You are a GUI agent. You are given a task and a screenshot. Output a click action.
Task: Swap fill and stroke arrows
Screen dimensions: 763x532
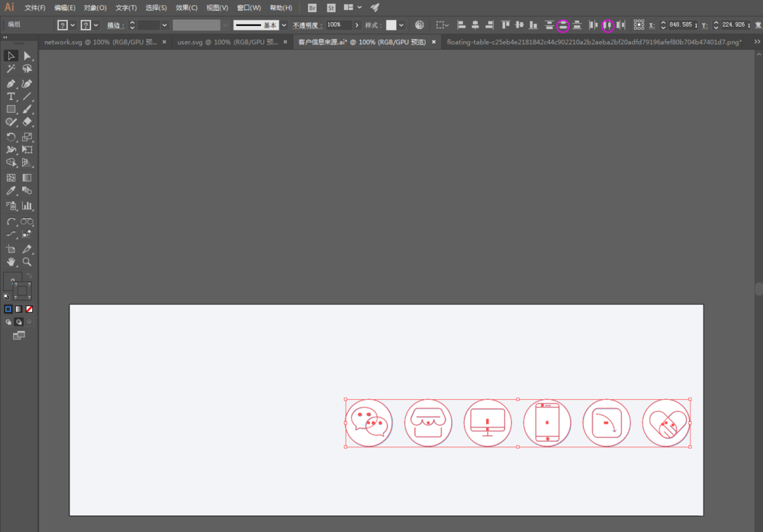click(x=29, y=276)
